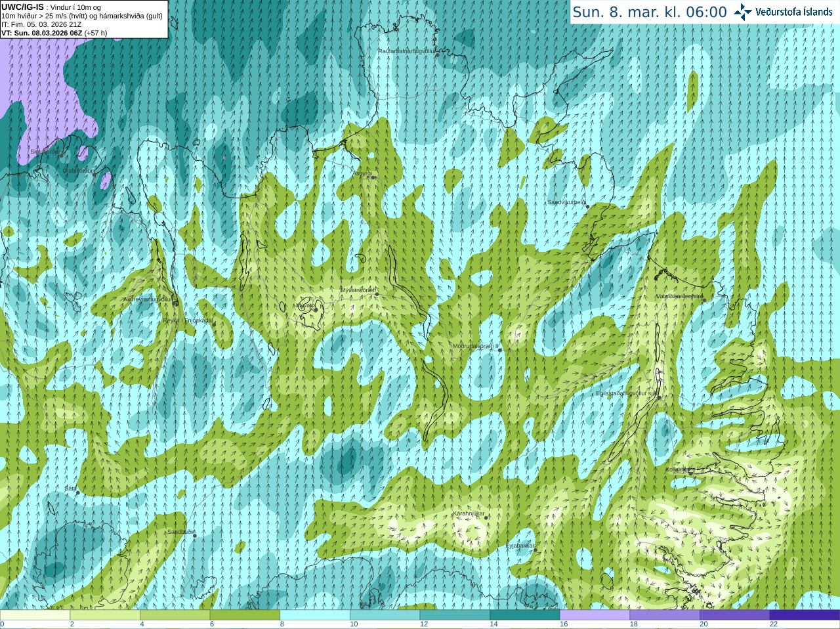Viewport: 840px width, 629px height.
Task: Click the 10m hviður > 25 m/s description line
Action: tap(82, 16)
